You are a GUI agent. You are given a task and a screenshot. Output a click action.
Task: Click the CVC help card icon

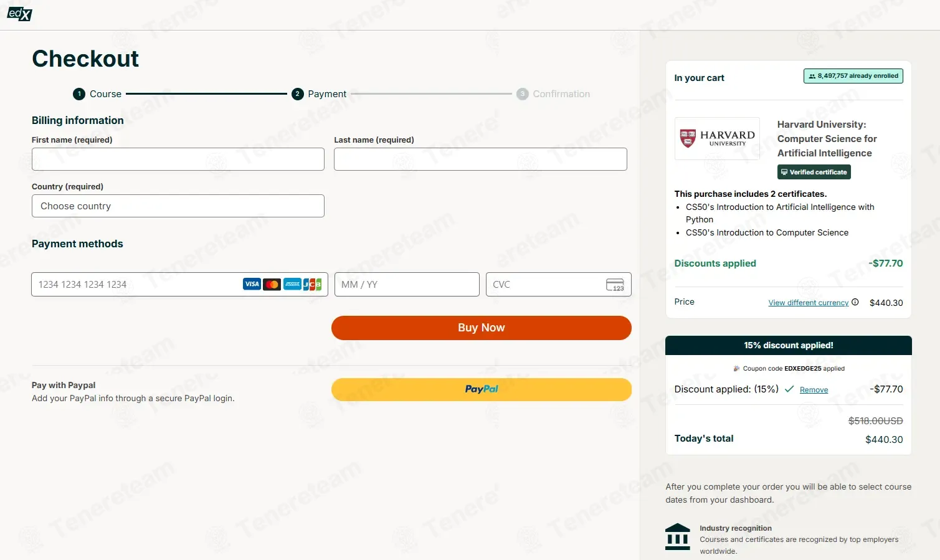tap(615, 285)
